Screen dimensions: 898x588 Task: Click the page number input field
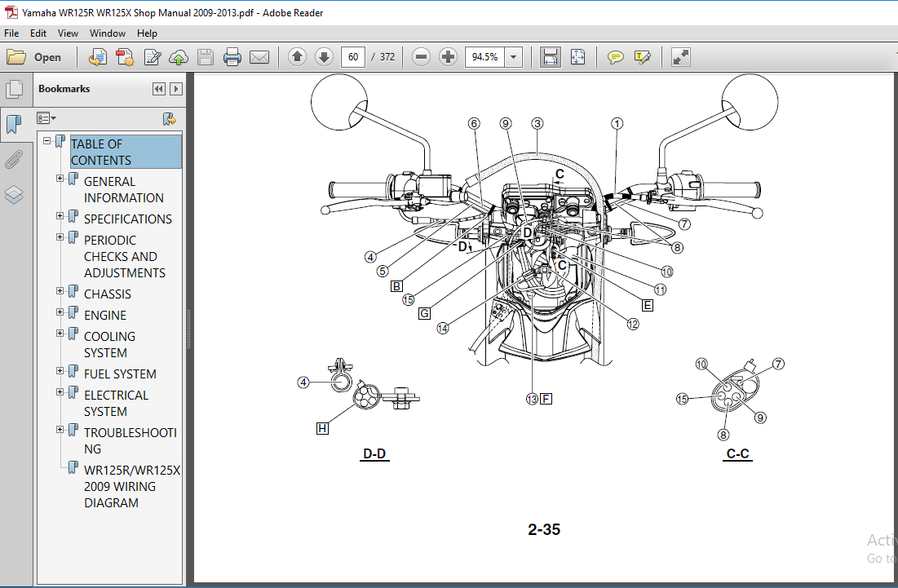click(353, 57)
